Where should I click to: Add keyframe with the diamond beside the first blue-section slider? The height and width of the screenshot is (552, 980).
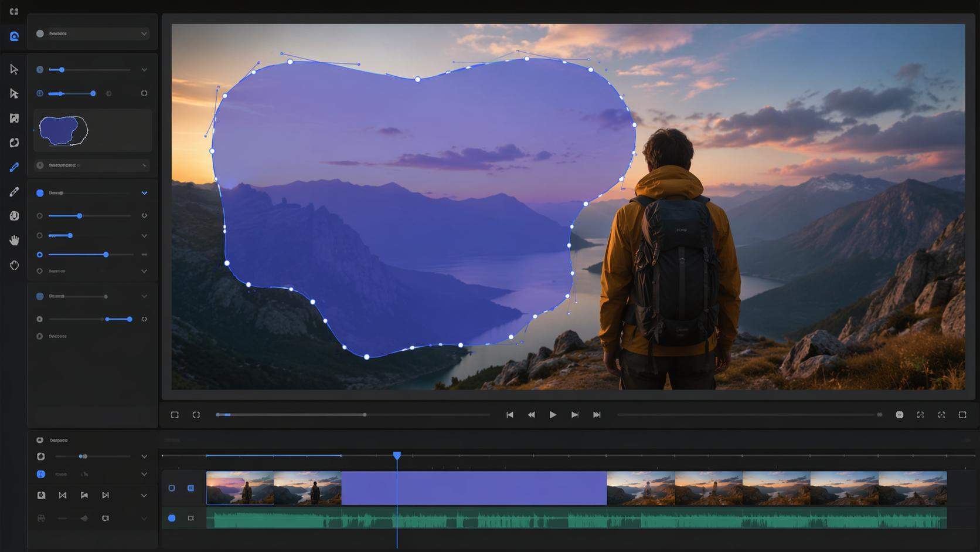pyautogui.click(x=144, y=216)
